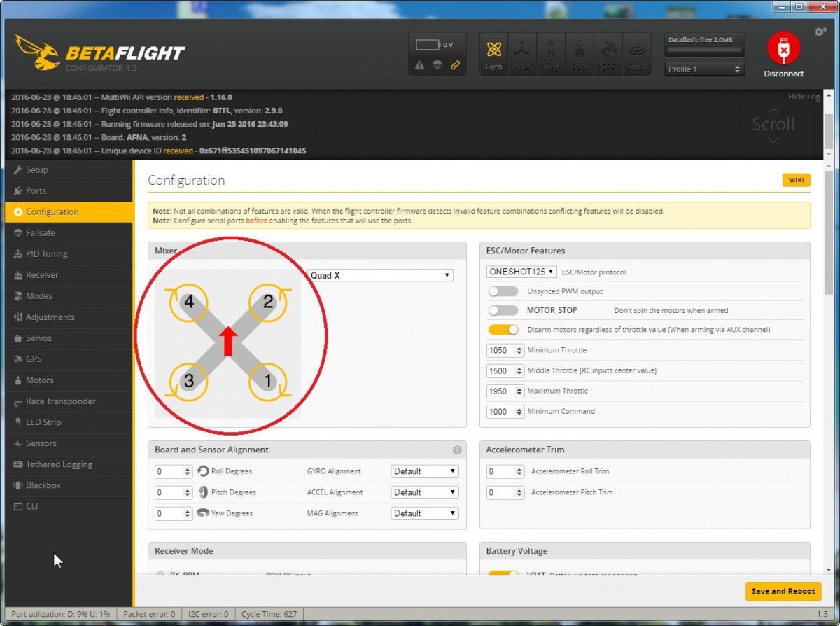Click the Gyro sensor icon
Image resolution: width=840 pixels, height=626 pixels.
(x=494, y=54)
